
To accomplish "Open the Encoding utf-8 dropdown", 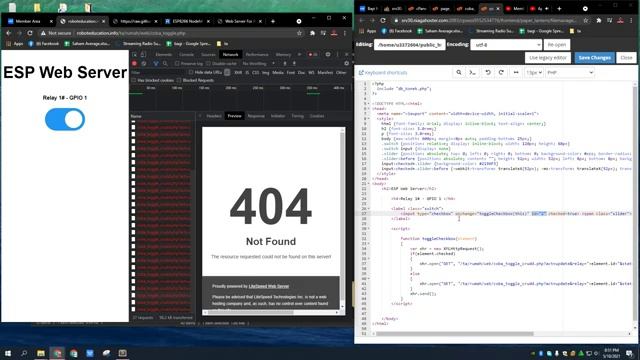I will point(506,44).
